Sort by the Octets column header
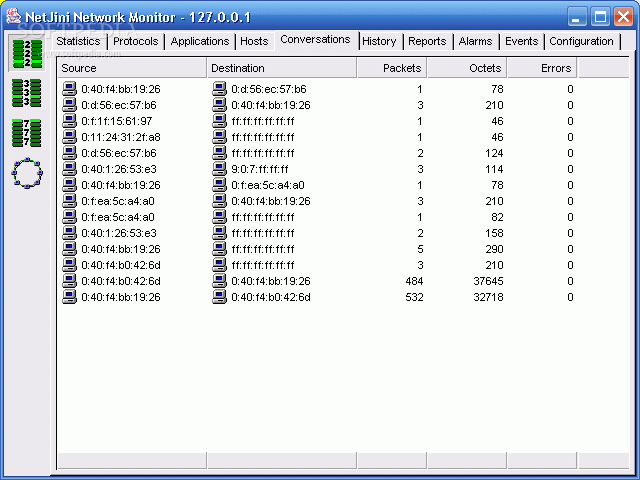 pos(467,68)
